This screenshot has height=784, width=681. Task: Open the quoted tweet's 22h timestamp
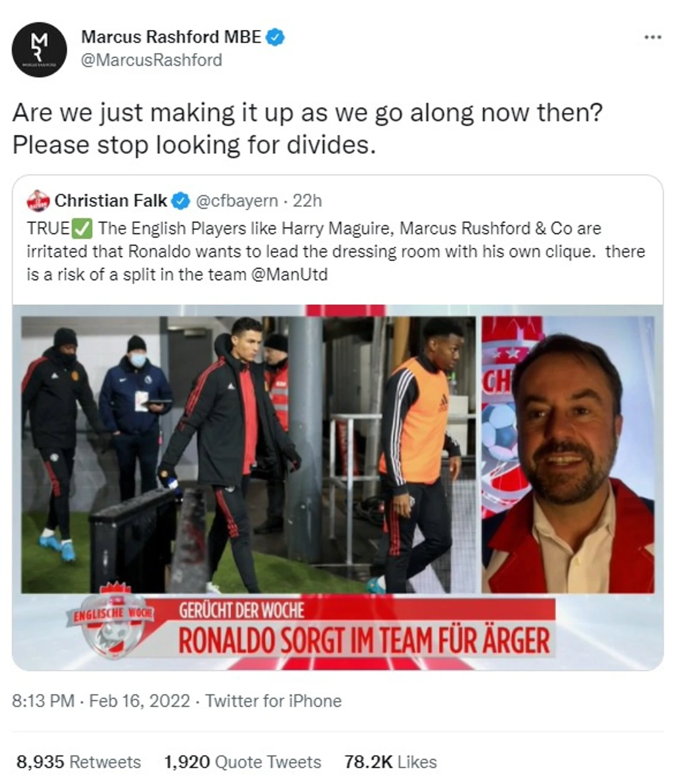307,201
